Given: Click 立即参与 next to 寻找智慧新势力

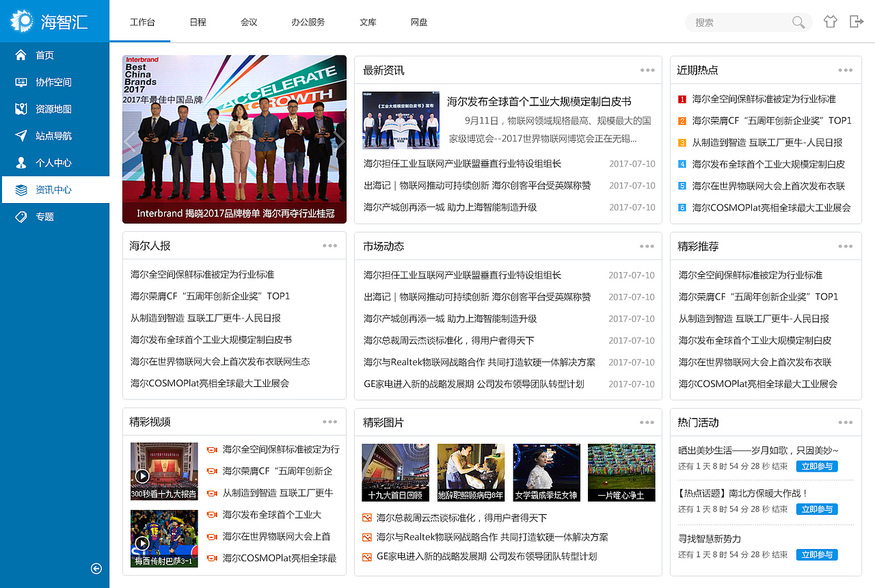Looking at the screenshot, I should (x=816, y=554).
